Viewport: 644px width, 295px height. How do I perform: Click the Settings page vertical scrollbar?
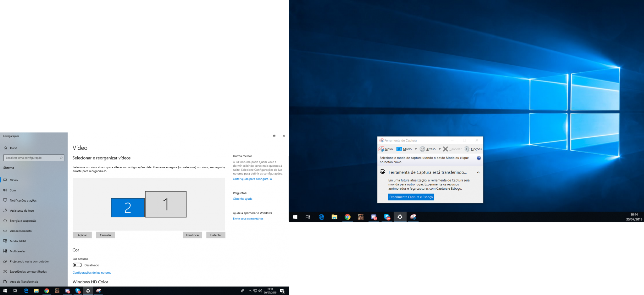click(x=288, y=189)
